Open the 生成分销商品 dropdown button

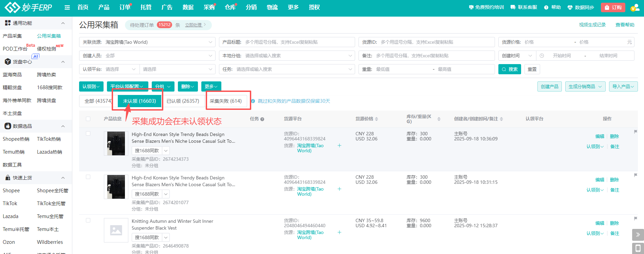pos(585,86)
